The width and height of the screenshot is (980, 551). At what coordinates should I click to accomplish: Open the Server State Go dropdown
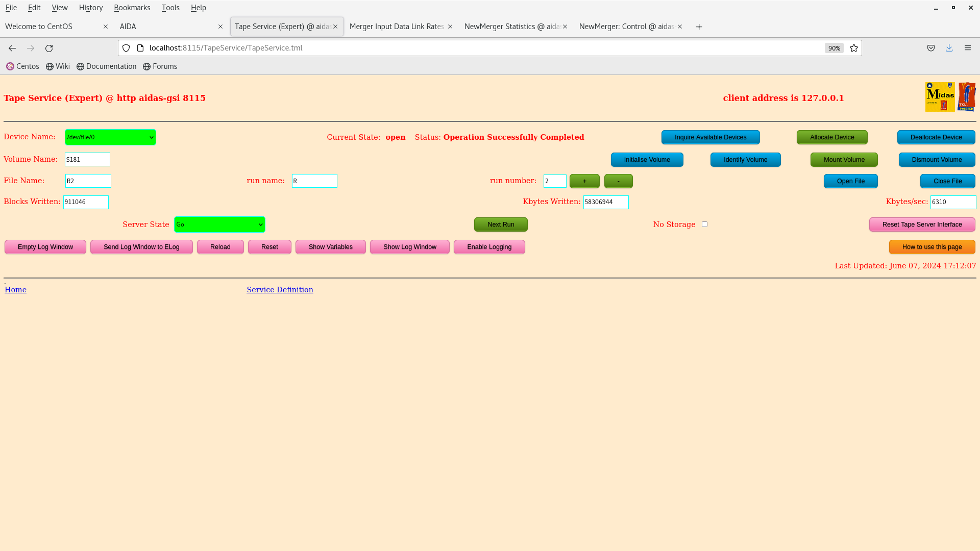219,224
